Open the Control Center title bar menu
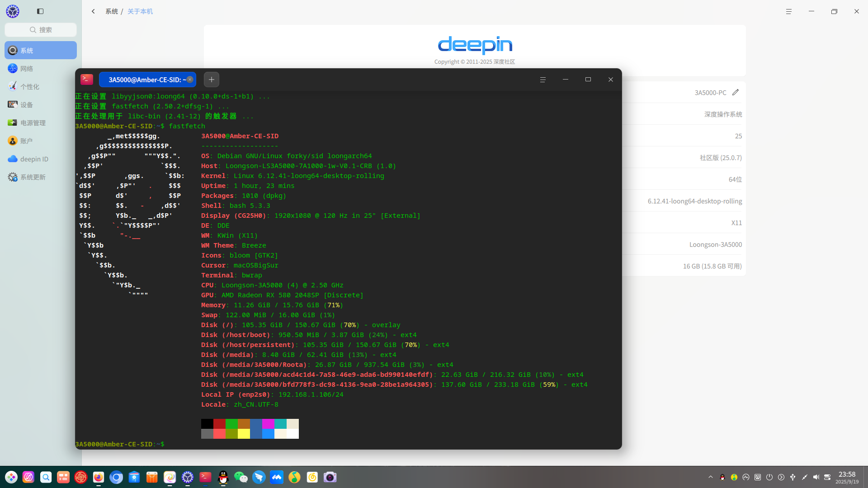 click(x=788, y=11)
